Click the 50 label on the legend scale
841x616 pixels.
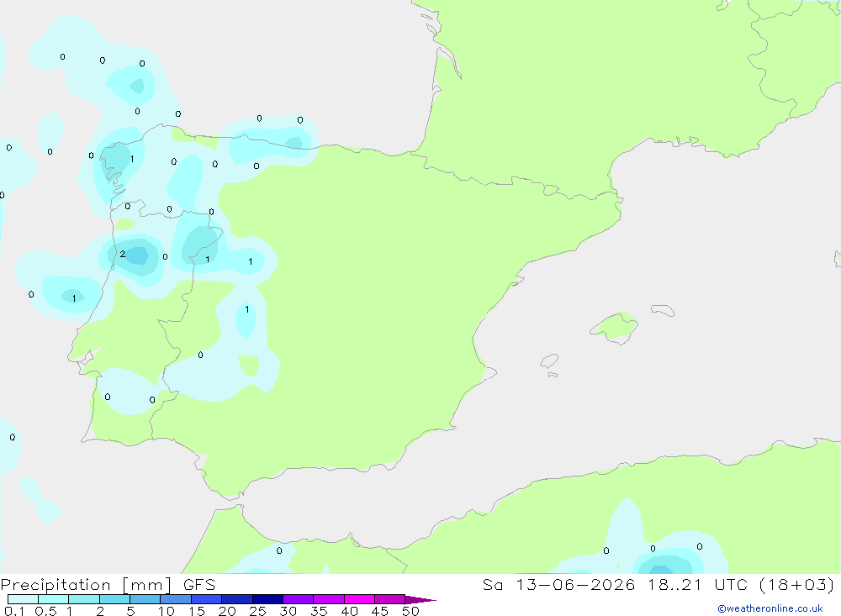tap(410, 611)
